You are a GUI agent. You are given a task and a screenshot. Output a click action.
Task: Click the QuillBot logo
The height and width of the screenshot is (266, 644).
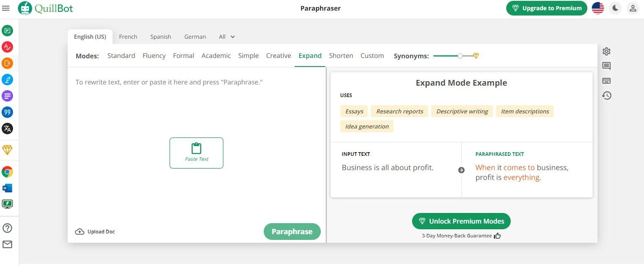(45, 8)
